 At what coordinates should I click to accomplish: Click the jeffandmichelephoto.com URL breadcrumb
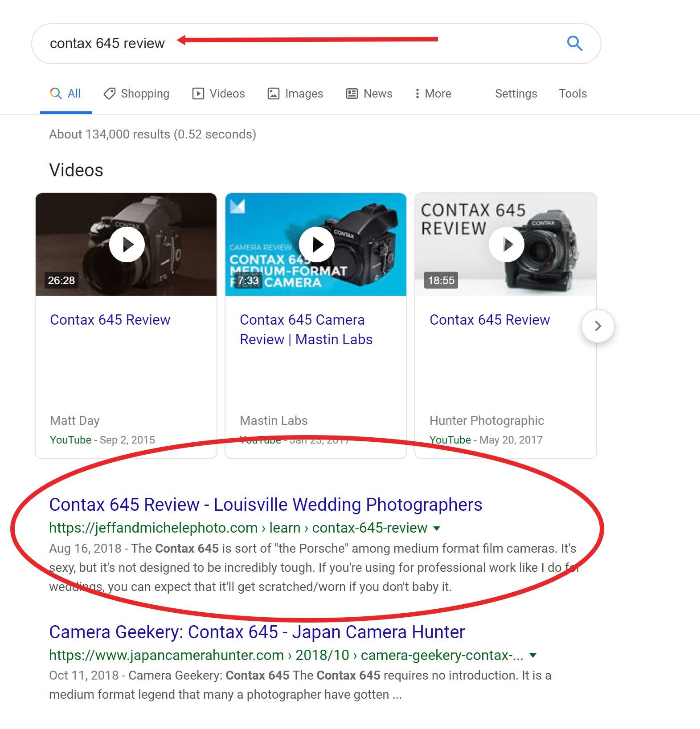238,528
